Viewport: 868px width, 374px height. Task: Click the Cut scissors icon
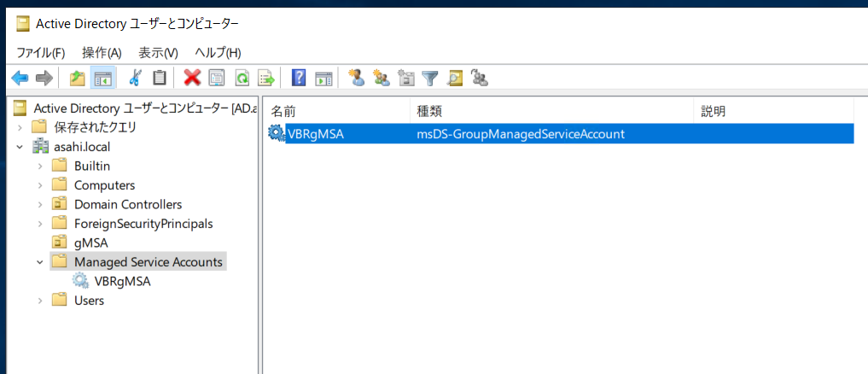pos(135,78)
